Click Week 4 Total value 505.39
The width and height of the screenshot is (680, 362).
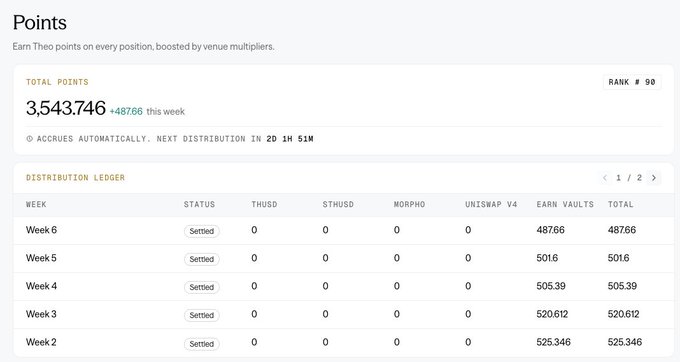[x=622, y=286]
